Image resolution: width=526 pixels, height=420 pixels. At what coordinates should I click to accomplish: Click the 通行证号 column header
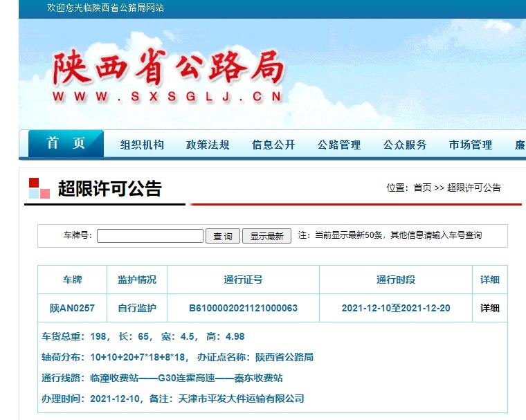tap(243, 280)
